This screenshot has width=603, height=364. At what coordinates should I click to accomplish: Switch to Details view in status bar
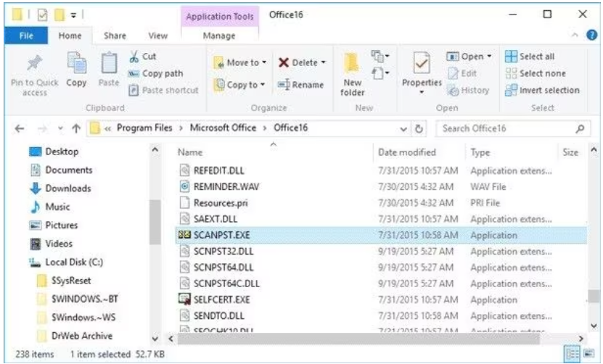573,353
